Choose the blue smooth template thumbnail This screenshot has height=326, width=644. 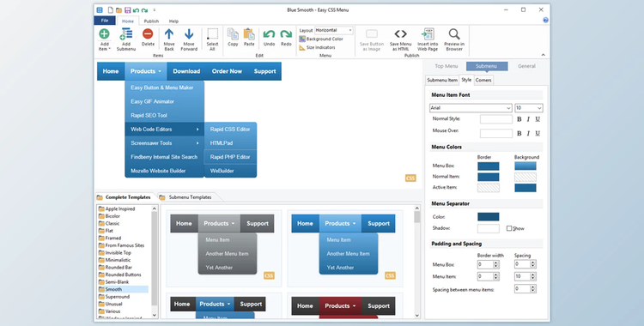[x=345, y=249]
